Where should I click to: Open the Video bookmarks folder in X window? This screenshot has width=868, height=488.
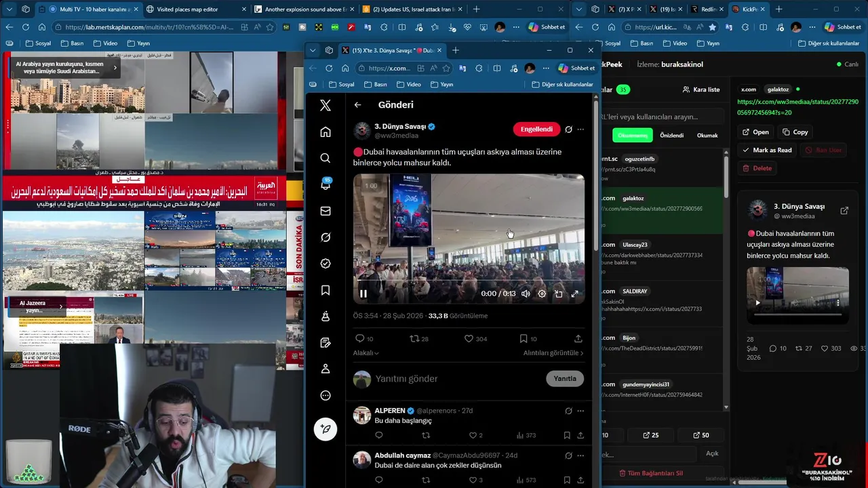(x=409, y=85)
